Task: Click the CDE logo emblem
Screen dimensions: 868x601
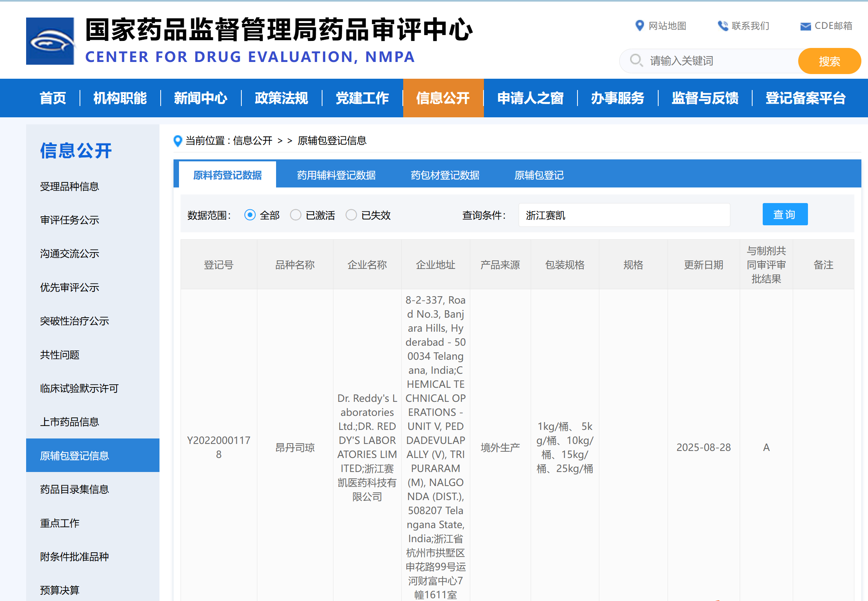Action: pos(50,41)
